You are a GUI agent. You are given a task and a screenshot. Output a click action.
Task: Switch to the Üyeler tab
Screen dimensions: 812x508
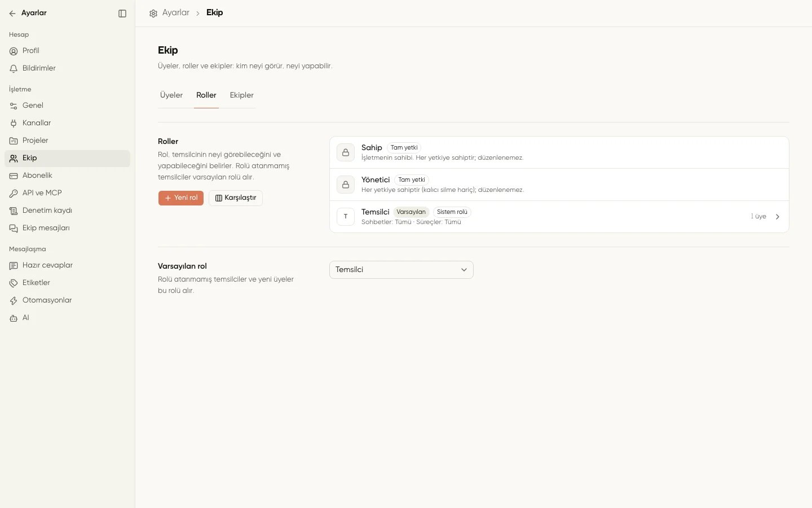click(x=171, y=95)
